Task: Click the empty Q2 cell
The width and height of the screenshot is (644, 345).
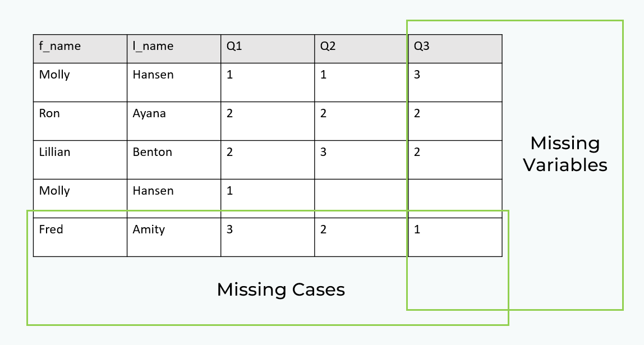Action: point(361,198)
